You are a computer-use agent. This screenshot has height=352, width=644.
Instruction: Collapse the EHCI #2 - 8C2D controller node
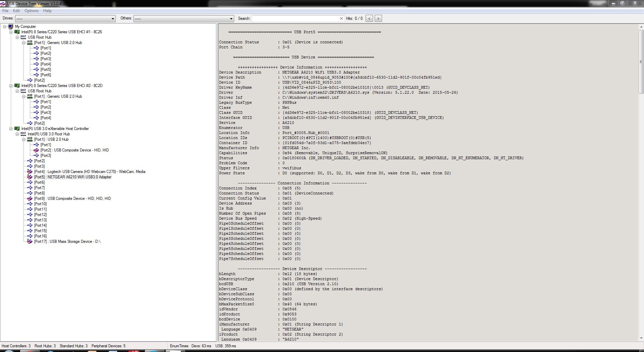[11, 86]
